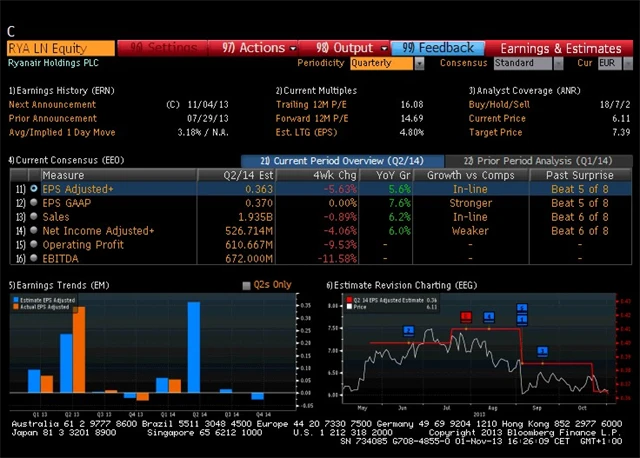Click Prior Announcement date 07/29/13
This screenshot has width=640, height=458.
tap(208, 118)
